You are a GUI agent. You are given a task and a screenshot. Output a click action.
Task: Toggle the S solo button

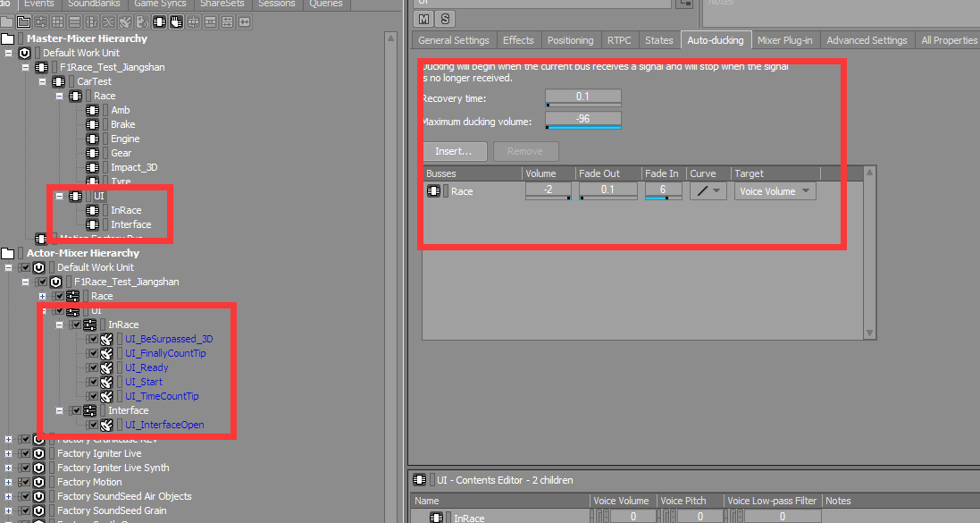445,19
